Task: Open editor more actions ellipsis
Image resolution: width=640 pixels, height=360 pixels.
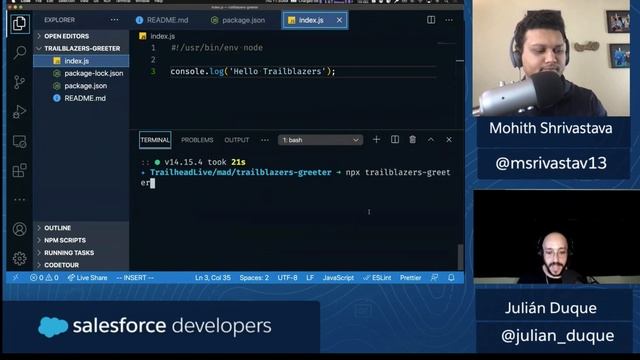Action: pos(449,20)
